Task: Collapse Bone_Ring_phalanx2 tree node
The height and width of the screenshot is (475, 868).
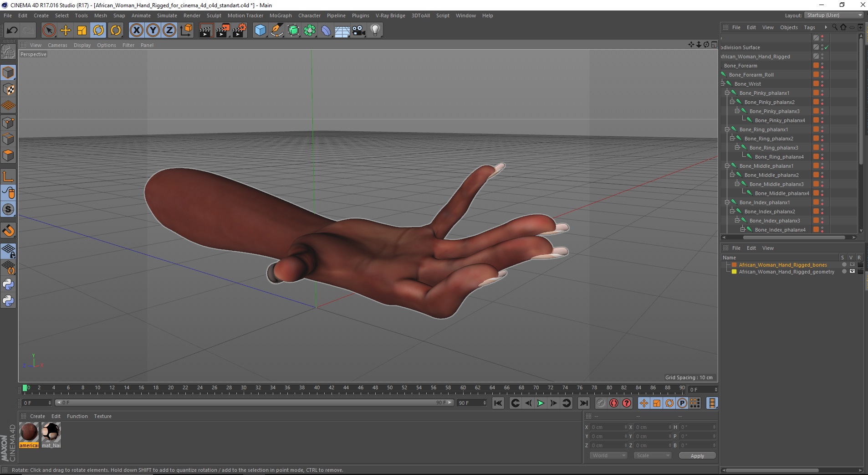Action: pos(732,139)
